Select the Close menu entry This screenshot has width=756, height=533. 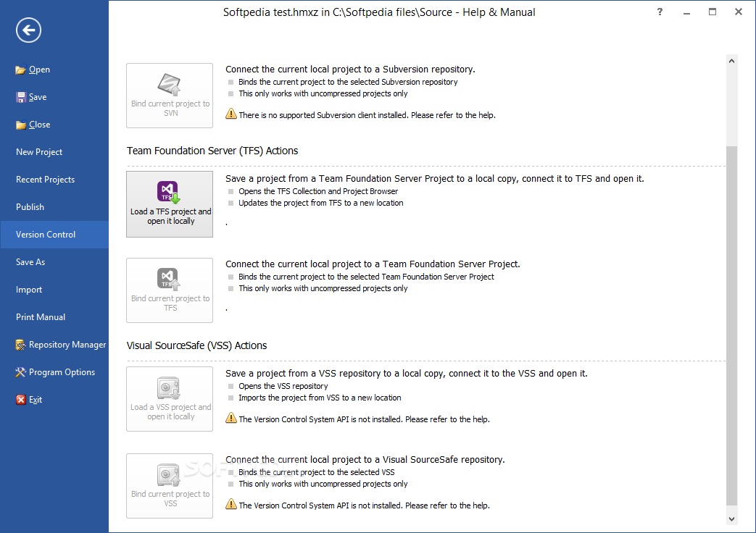pos(54,125)
